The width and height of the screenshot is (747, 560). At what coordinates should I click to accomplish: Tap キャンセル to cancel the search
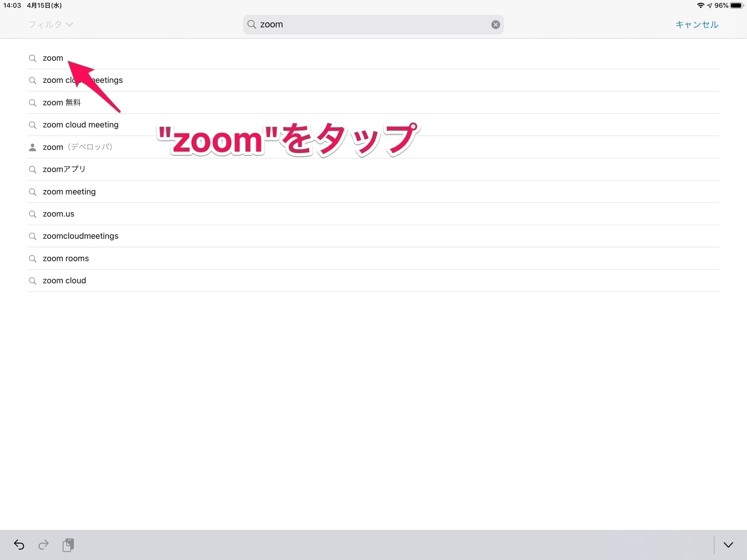[x=696, y=24]
